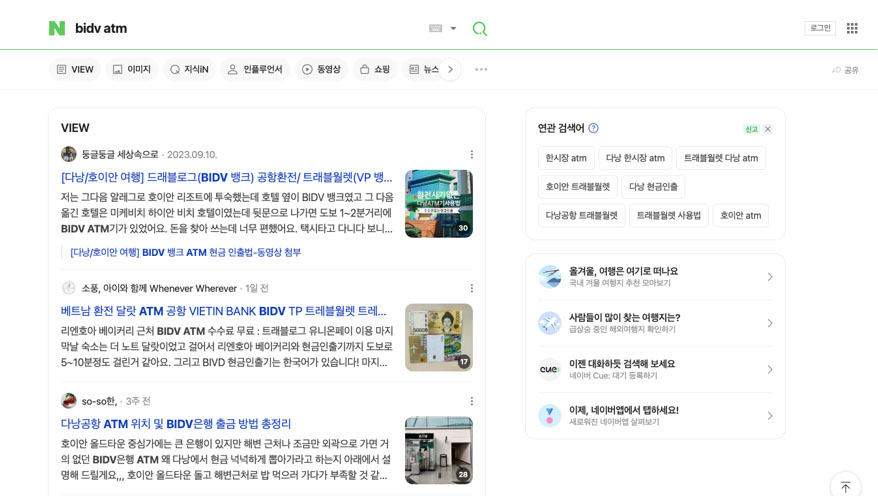Open the 둥글둥글 세상속으로 author profile

120,155
